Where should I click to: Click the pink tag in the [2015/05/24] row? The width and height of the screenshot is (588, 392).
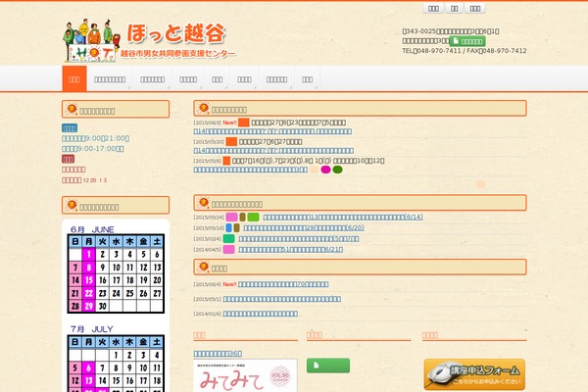coord(231,217)
